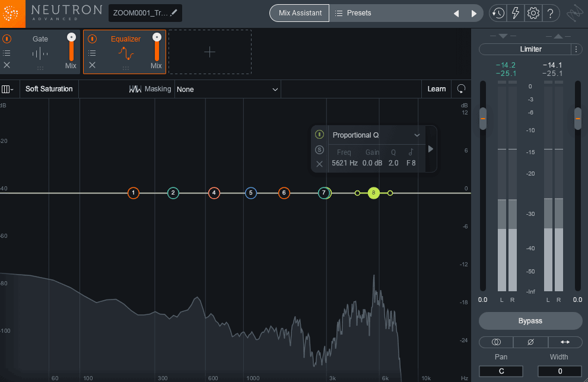This screenshot has height=382, width=588.
Task: Click the input meter down triangle
Action: point(503,36)
